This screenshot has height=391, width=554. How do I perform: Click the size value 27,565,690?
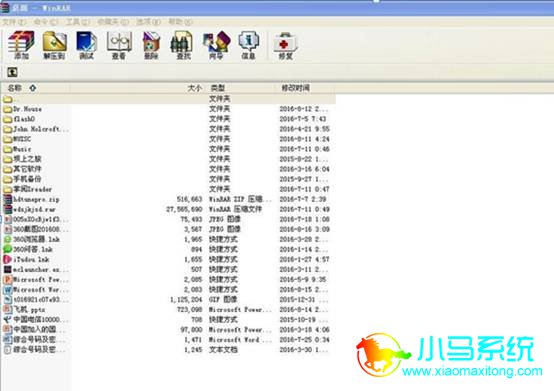(184, 209)
